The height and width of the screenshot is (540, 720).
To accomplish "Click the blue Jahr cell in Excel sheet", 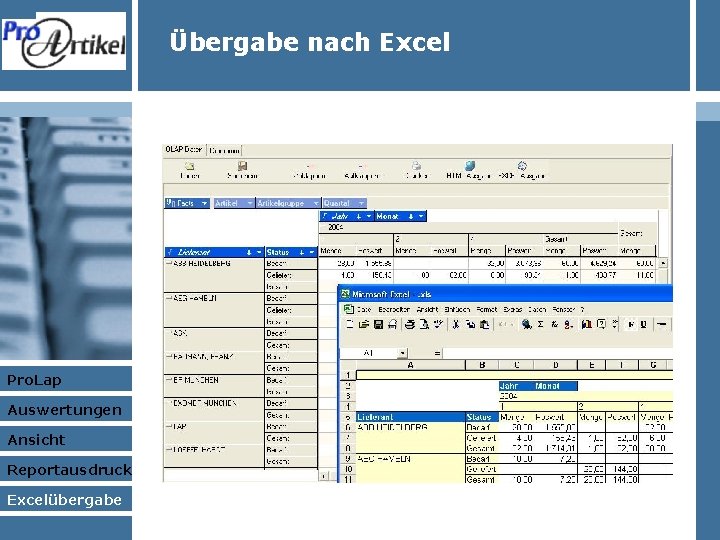I will pos(517,386).
